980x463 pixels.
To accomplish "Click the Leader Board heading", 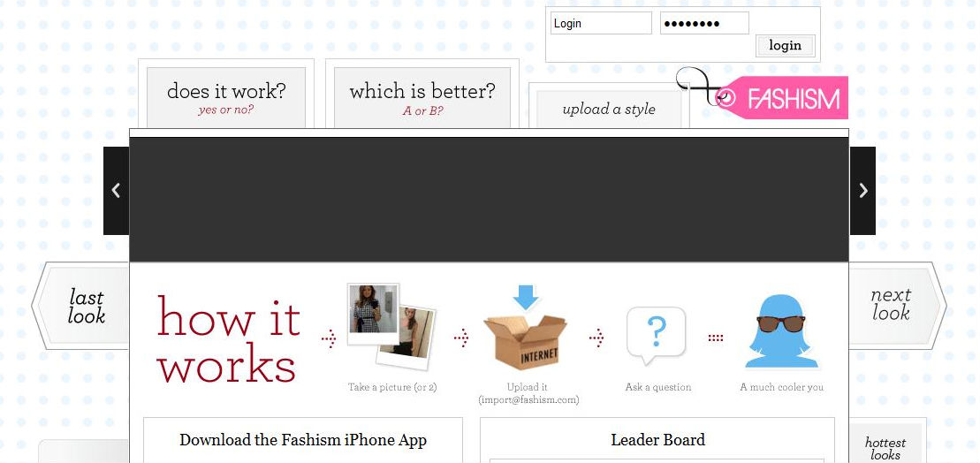I will [657, 440].
